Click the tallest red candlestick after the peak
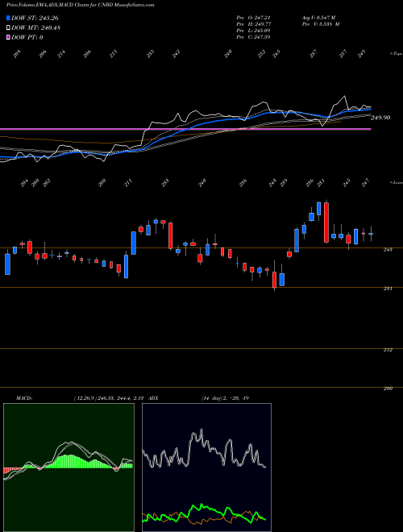The height and width of the screenshot is (532, 403). click(326, 222)
